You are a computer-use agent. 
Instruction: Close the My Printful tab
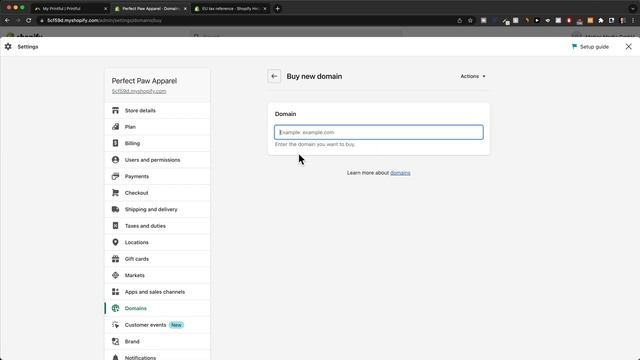105,9
